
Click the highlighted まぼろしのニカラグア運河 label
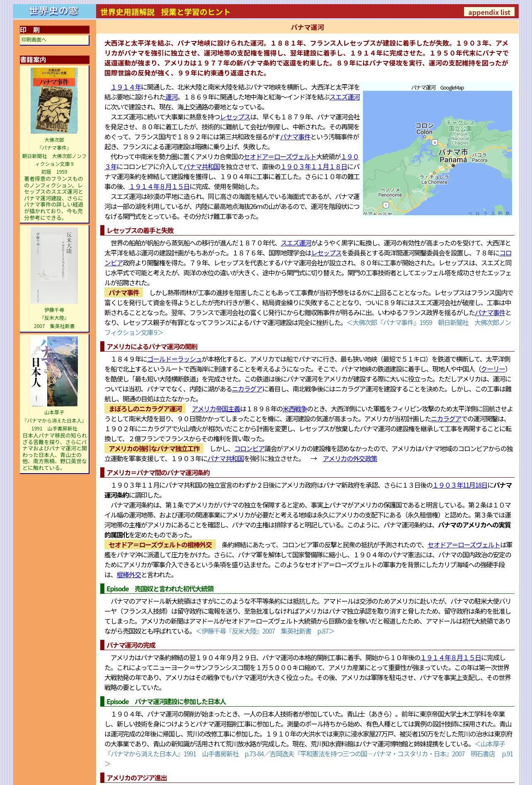tap(145, 409)
